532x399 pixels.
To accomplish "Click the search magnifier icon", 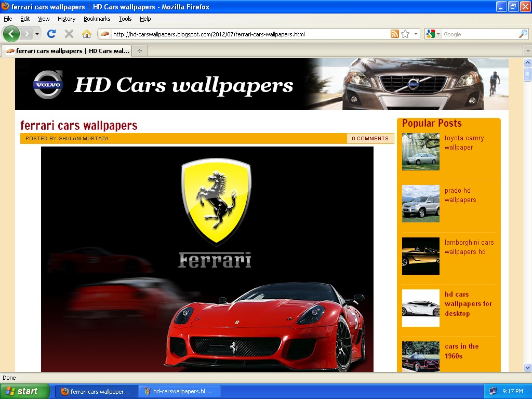I will [x=523, y=34].
